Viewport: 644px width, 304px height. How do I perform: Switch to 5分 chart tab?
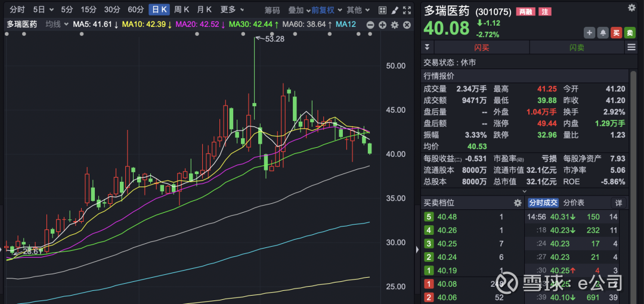pyautogui.click(x=67, y=10)
